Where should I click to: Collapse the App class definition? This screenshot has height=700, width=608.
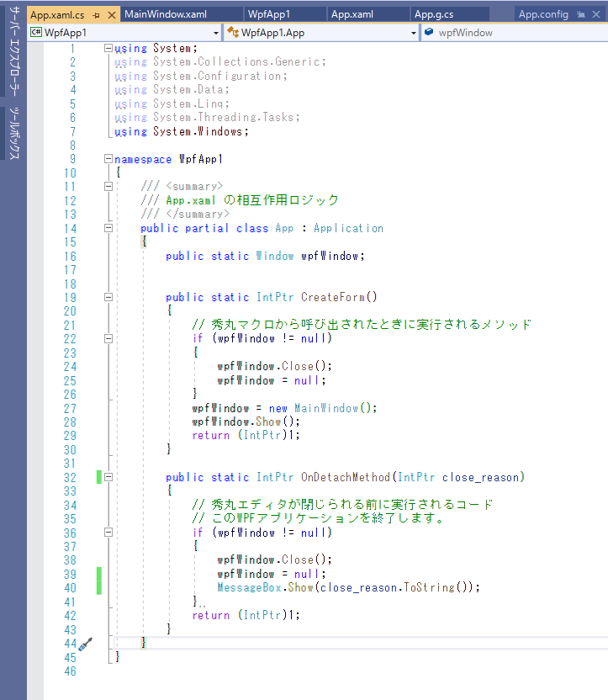[x=108, y=228]
